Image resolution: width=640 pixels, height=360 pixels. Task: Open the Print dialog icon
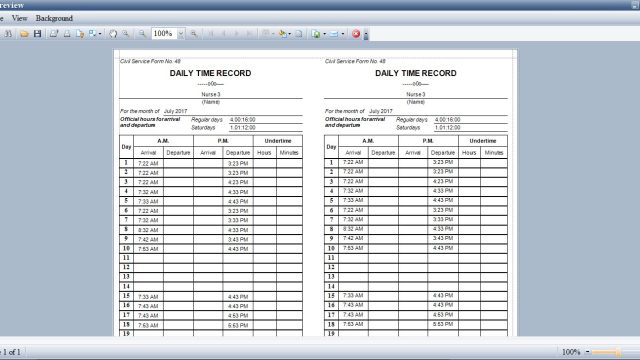coord(54,34)
